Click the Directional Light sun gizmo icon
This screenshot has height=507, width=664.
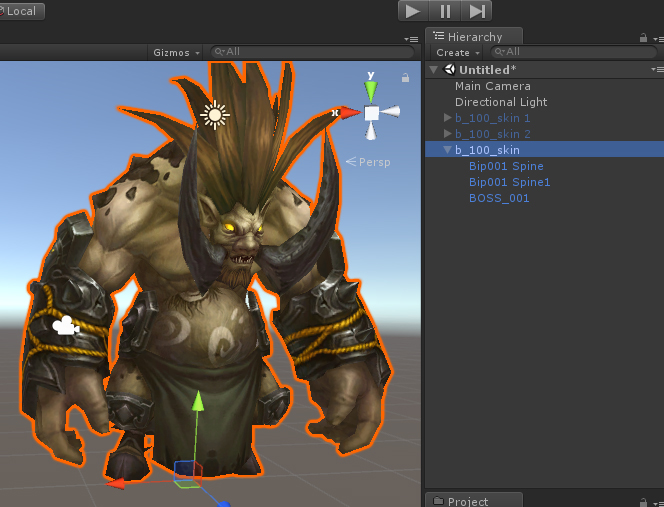coord(215,115)
